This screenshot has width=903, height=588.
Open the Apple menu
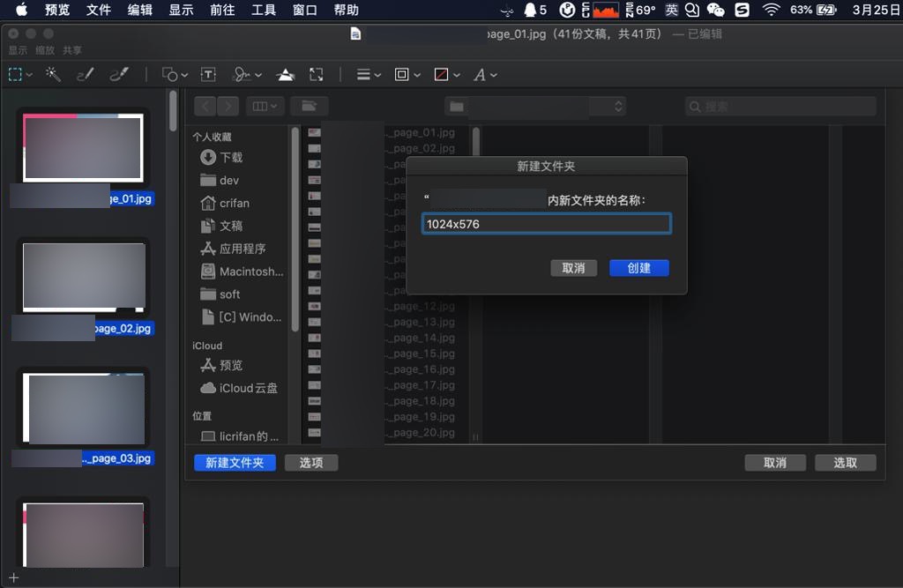(x=21, y=9)
